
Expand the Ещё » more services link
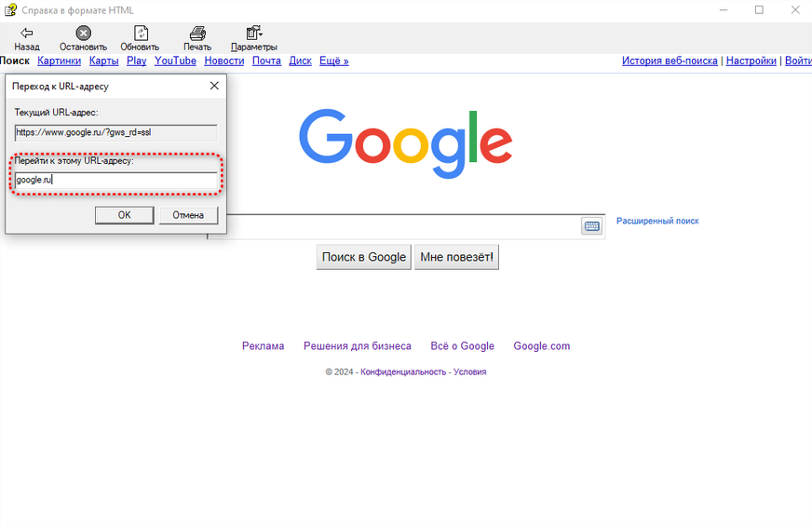333,61
